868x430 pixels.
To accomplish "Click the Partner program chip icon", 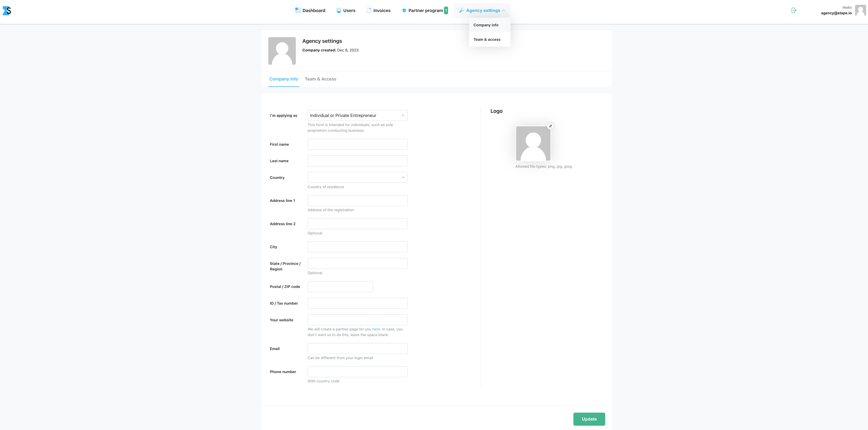I will point(404,10).
